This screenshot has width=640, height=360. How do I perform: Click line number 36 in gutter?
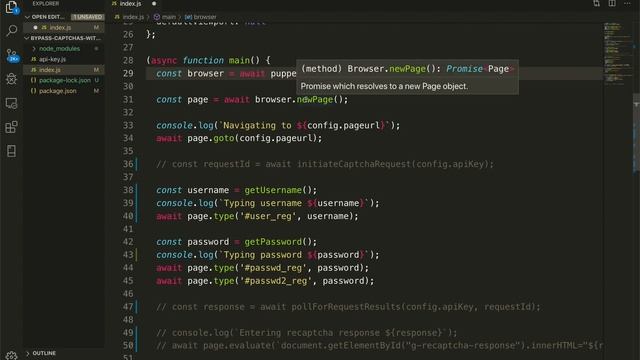pos(128,164)
